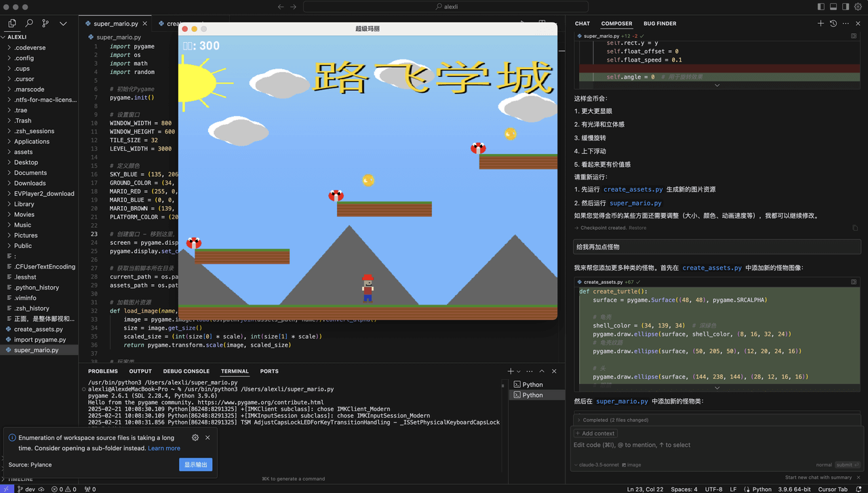868x493 pixels.
Task: Switch to the CHAT tab
Action: pos(583,24)
